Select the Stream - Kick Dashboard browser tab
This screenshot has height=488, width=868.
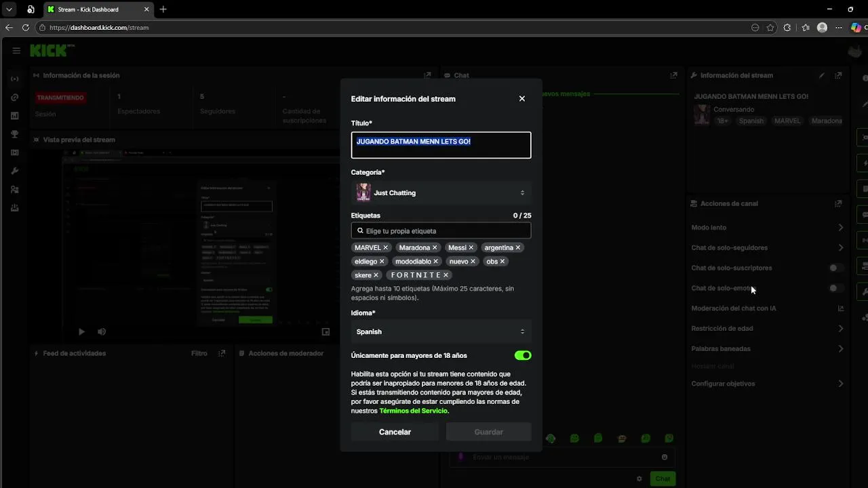pos(100,9)
